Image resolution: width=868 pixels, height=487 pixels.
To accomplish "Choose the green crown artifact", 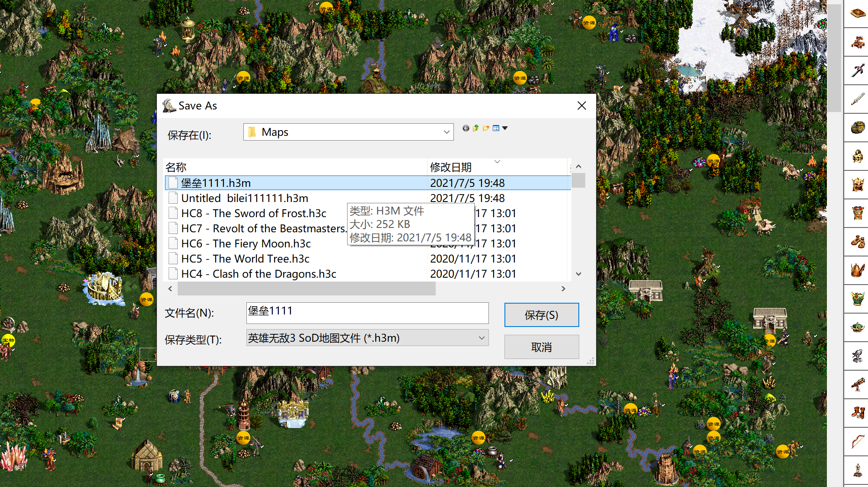I will pyautogui.click(x=858, y=327).
